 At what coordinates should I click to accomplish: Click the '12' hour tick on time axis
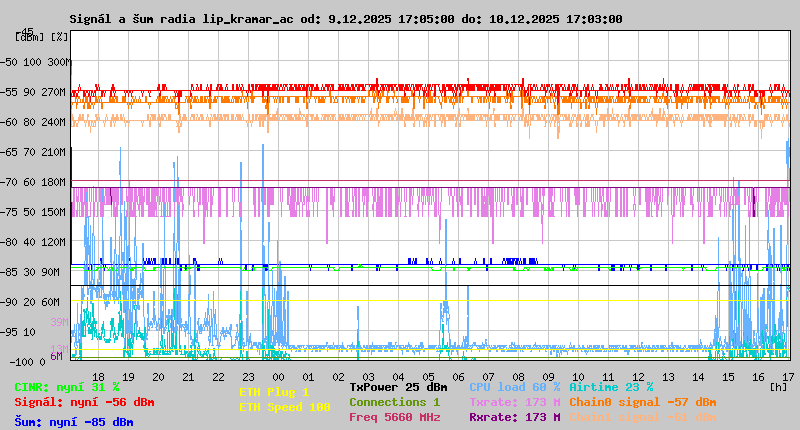pos(639,377)
